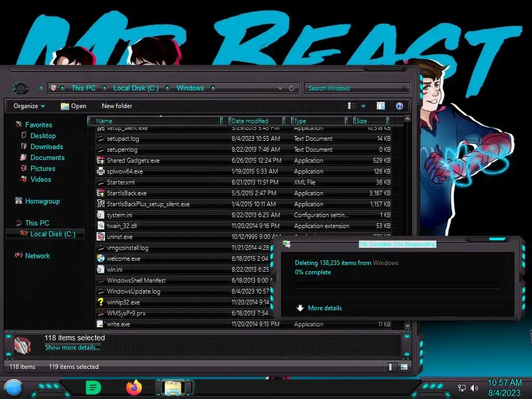The width and height of the screenshot is (532, 399).
Task: Click Show more details link
Action: (x=72, y=348)
